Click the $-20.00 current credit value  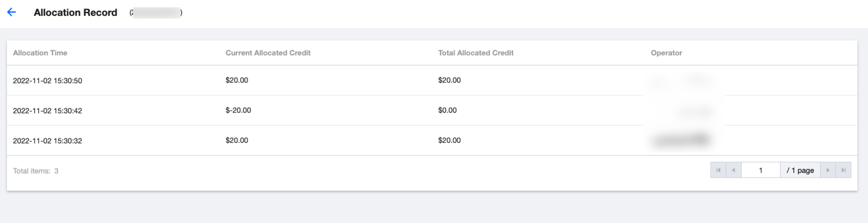pyautogui.click(x=238, y=111)
